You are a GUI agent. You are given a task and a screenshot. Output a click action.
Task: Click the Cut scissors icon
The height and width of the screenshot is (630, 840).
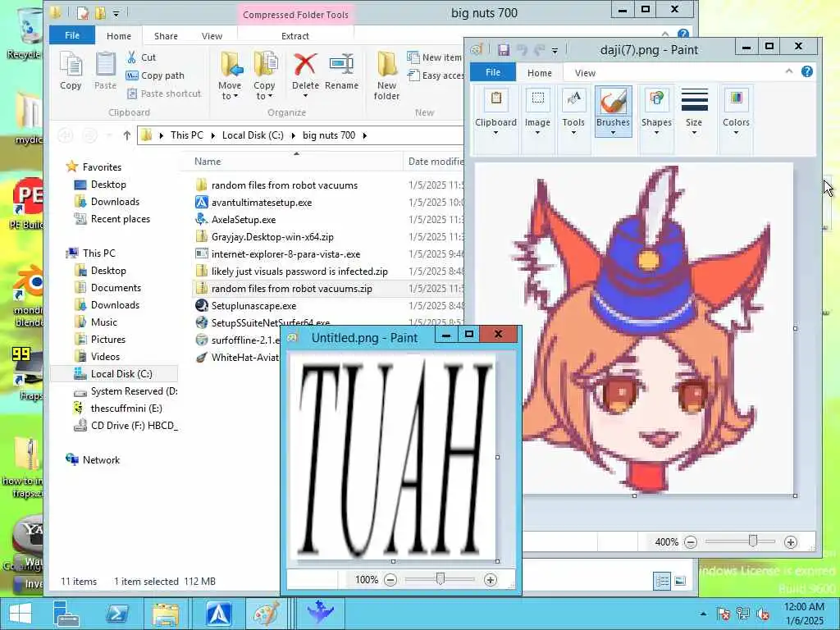(131, 57)
